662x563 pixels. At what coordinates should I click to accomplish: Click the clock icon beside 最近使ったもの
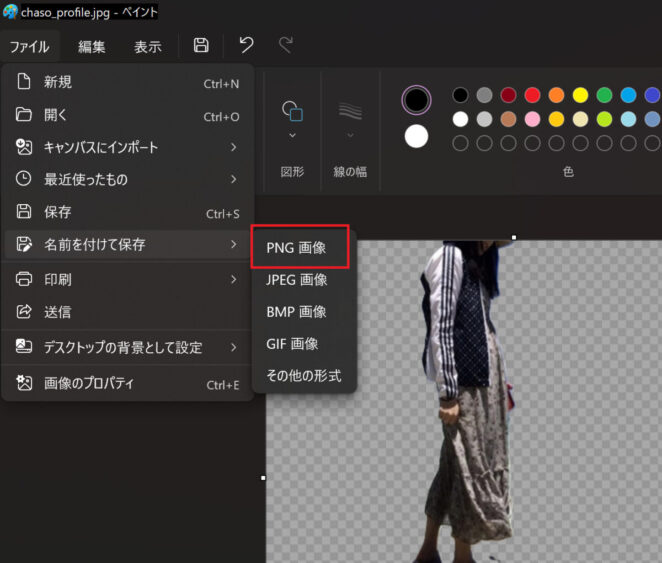[24, 179]
